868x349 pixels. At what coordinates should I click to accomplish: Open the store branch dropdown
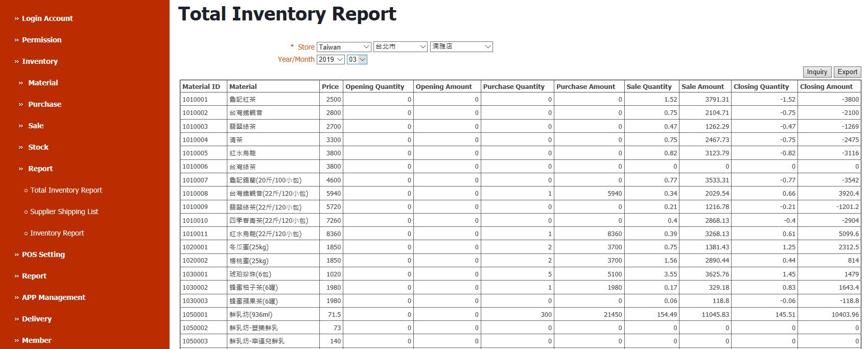(461, 46)
